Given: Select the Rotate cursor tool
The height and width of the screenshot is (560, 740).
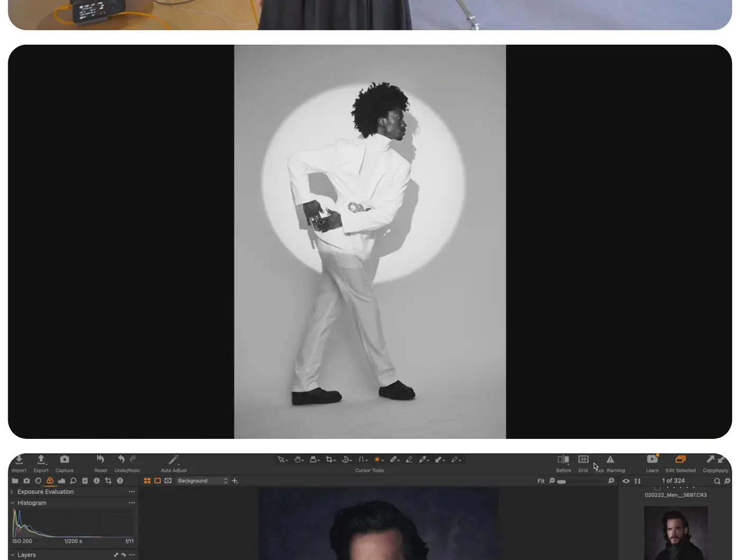Looking at the screenshot, I should (x=346, y=460).
